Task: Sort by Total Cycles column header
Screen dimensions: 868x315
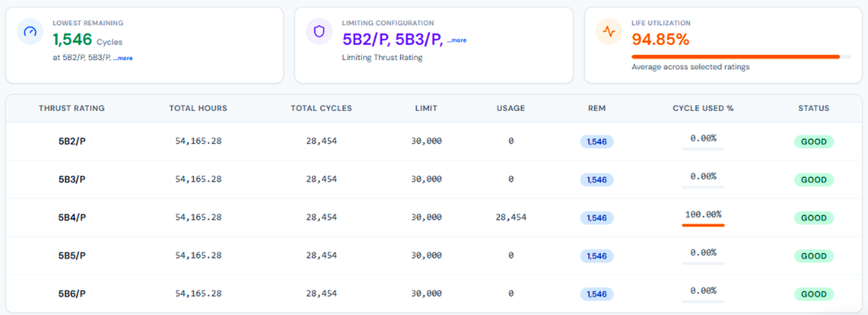Action: (321, 108)
